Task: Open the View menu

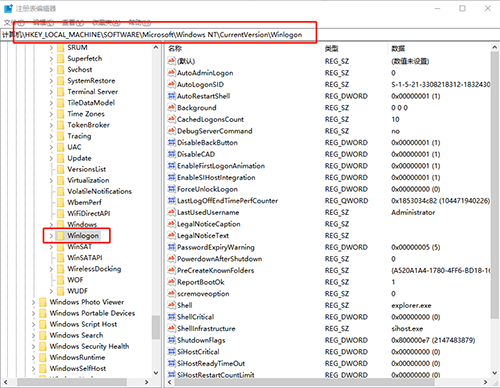Action: 73,23
